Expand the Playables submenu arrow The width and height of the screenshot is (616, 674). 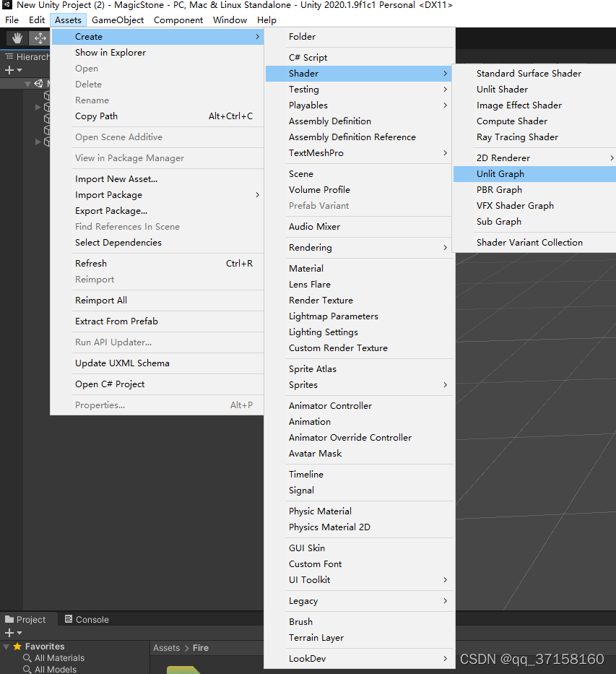445,105
